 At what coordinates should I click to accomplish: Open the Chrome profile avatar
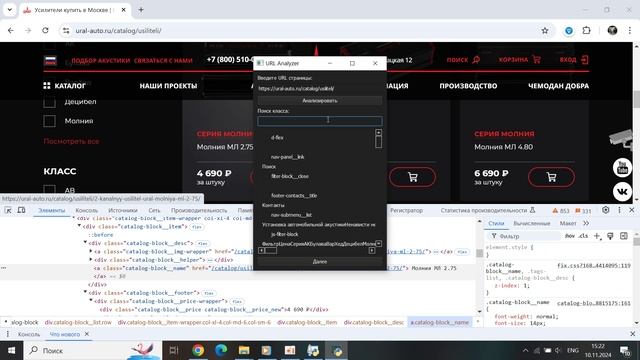pos(612,31)
